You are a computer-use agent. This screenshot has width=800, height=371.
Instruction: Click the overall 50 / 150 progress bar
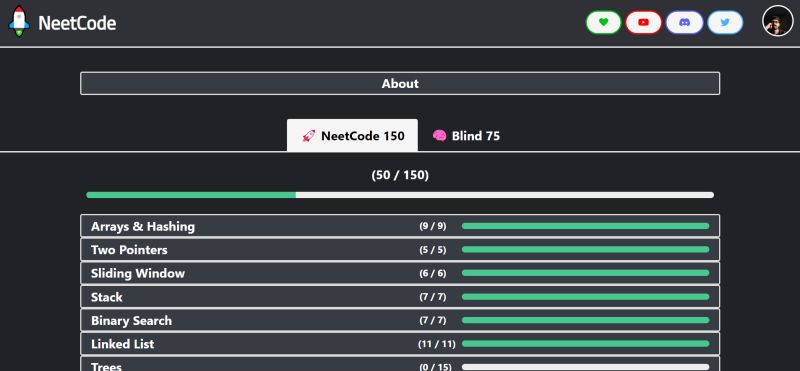(x=400, y=195)
